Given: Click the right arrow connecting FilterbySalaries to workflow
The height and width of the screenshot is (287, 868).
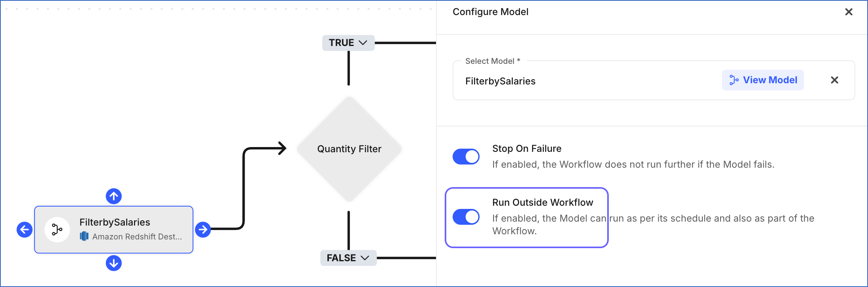Looking at the screenshot, I should coord(203,229).
